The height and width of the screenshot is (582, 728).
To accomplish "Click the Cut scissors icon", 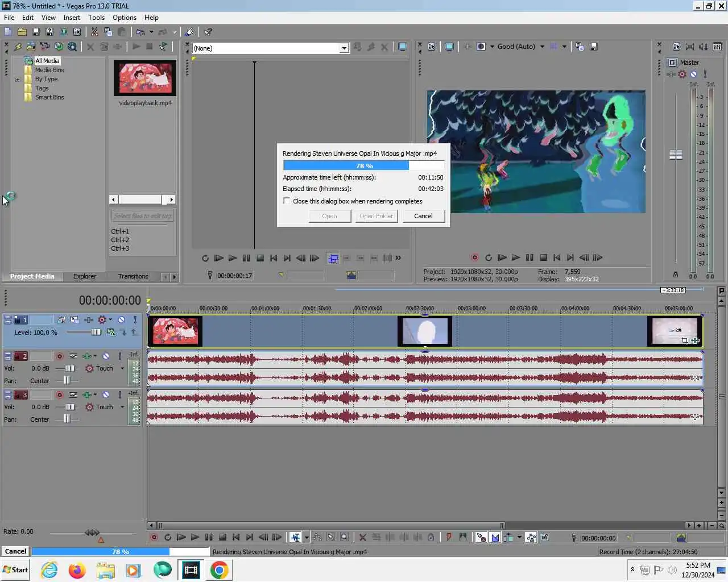I will point(94,32).
